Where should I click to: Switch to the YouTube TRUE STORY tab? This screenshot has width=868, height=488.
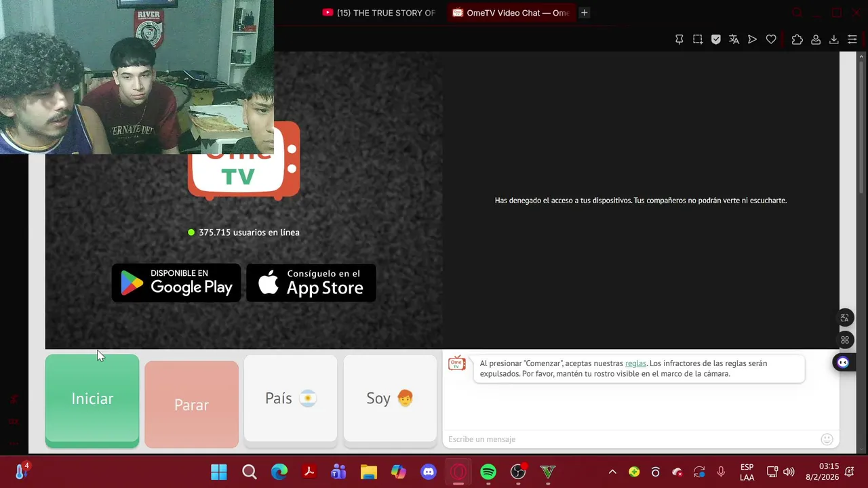tap(379, 13)
